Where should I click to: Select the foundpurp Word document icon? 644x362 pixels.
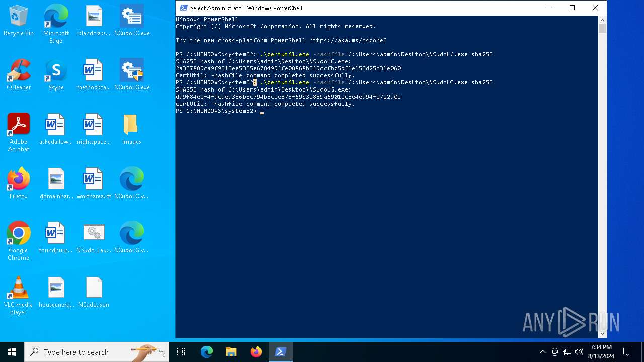point(56,238)
